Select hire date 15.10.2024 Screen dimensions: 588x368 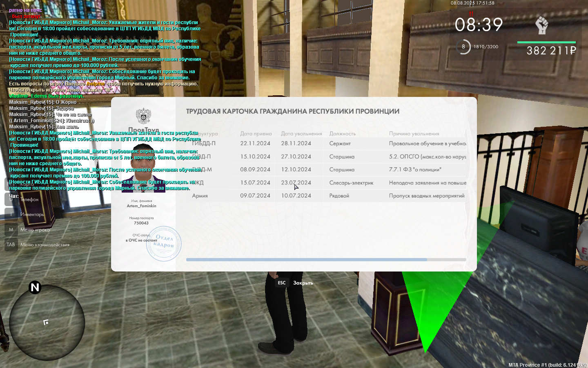[x=255, y=157]
